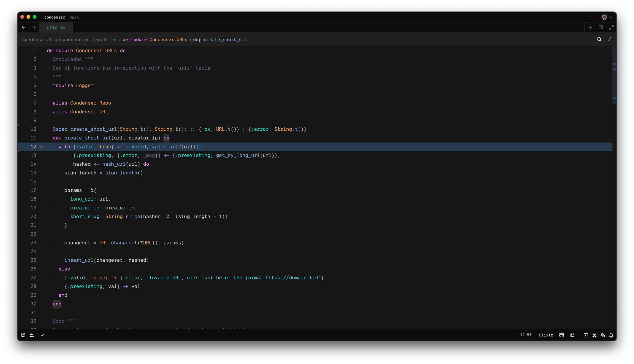Collapse the code fold at line 12
The height and width of the screenshot is (364, 634).
pos(42,147)
